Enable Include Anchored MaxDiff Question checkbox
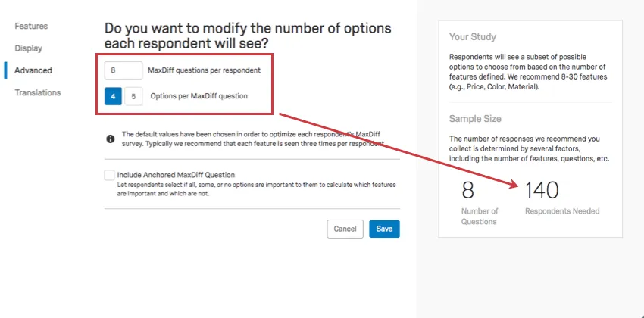The image size is (644, 318). (110, 175)
